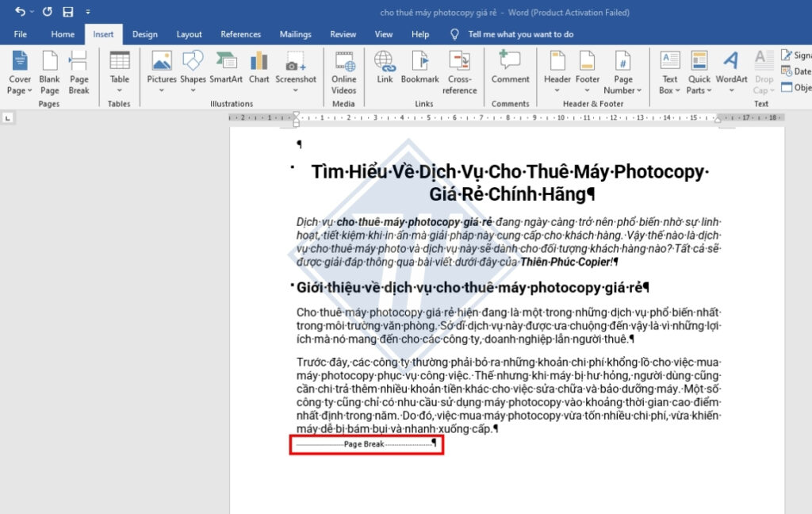Screen dimensions: 812x514
Task: Open the Pictures insert option
Action: click(x=162, y=72)
